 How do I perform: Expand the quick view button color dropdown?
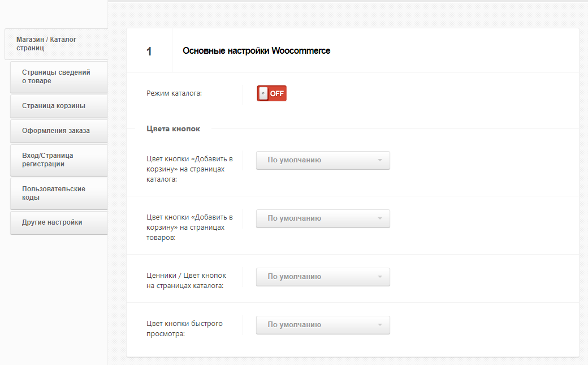pos(323,325)
